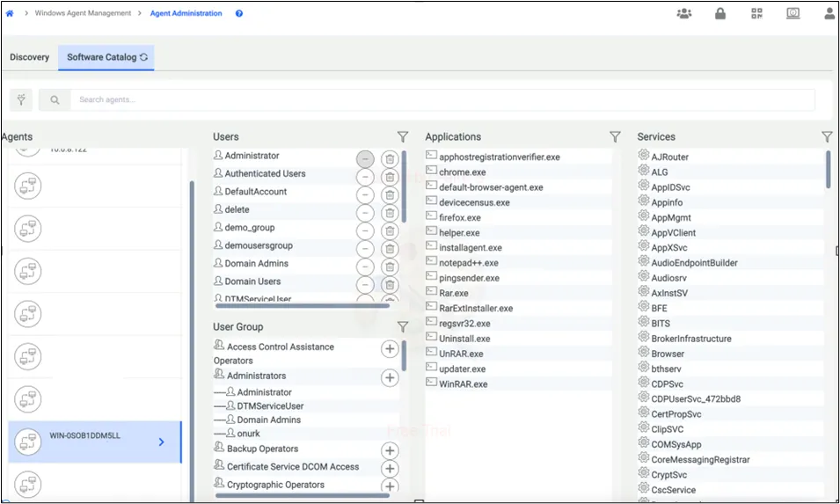Select onurk under Administrators group
The width and height of the screenshot is (840, 504).
249,434
